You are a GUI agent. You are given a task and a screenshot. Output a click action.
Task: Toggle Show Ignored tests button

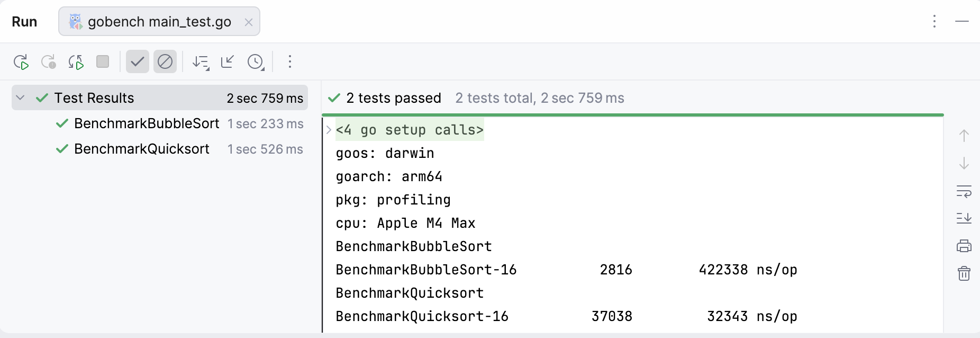click(x=165, y=61)
